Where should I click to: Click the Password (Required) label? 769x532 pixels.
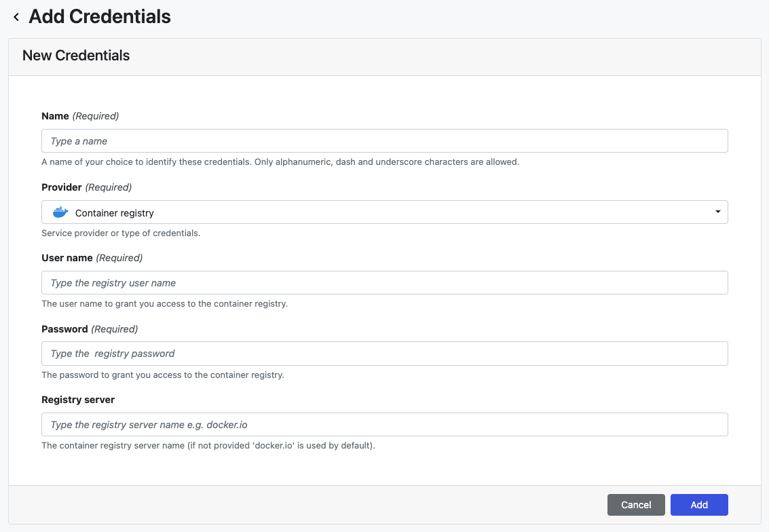coord(90,329)
